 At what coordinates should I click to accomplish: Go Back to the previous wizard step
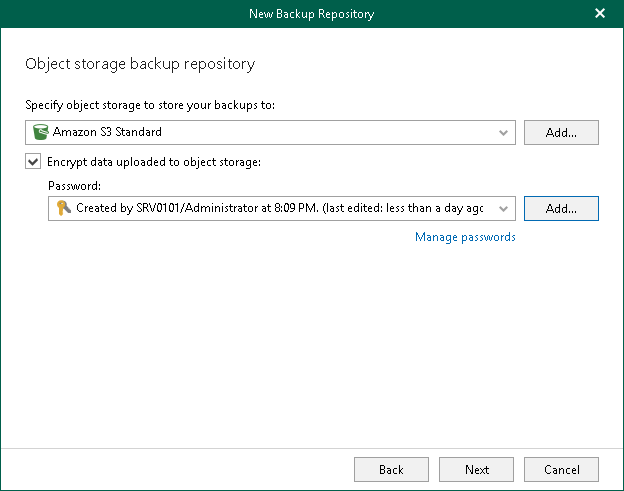pos(391,469)
